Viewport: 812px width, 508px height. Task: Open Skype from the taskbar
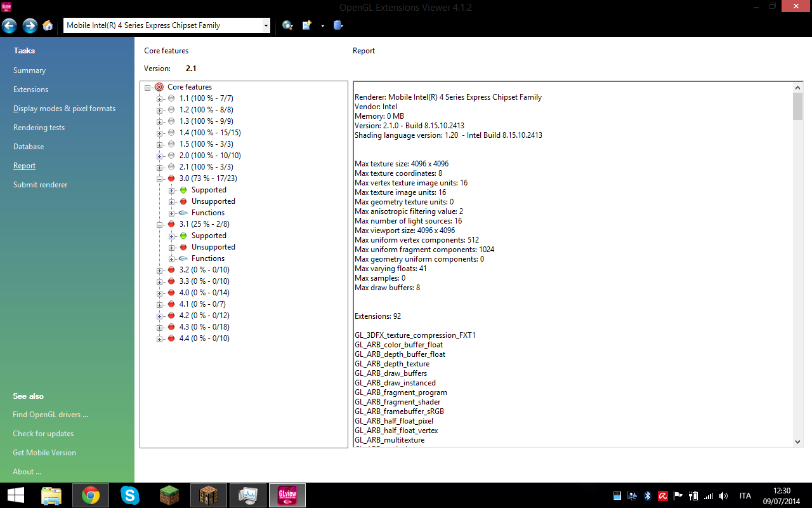click(130, 495)
